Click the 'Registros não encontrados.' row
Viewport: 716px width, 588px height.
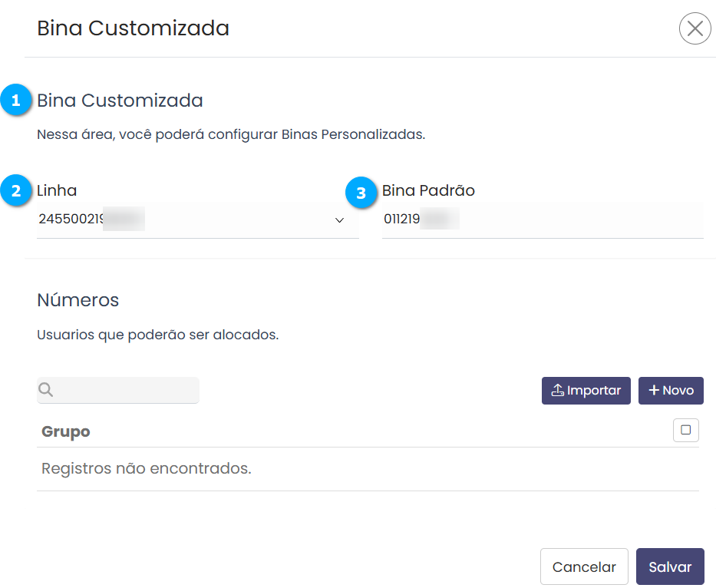(147, 468)
